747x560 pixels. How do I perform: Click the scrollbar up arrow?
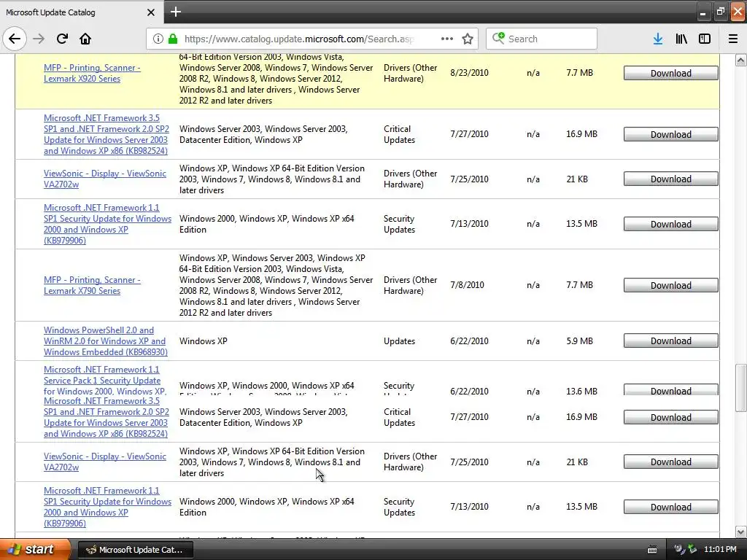(x=740, y=60)
